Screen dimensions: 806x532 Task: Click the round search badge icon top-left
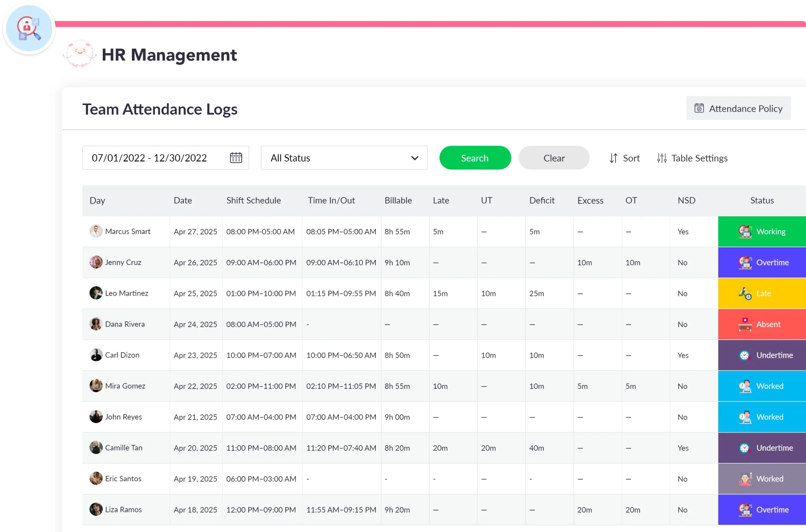(29, 28)
